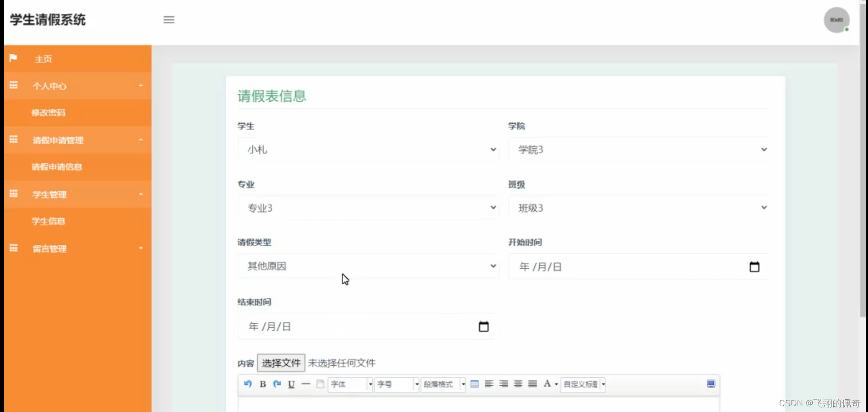This screenshot has width=868, height=412.
Task: Open the 专业 dropdown showing 专业3
Action: (x=368, y=208)
